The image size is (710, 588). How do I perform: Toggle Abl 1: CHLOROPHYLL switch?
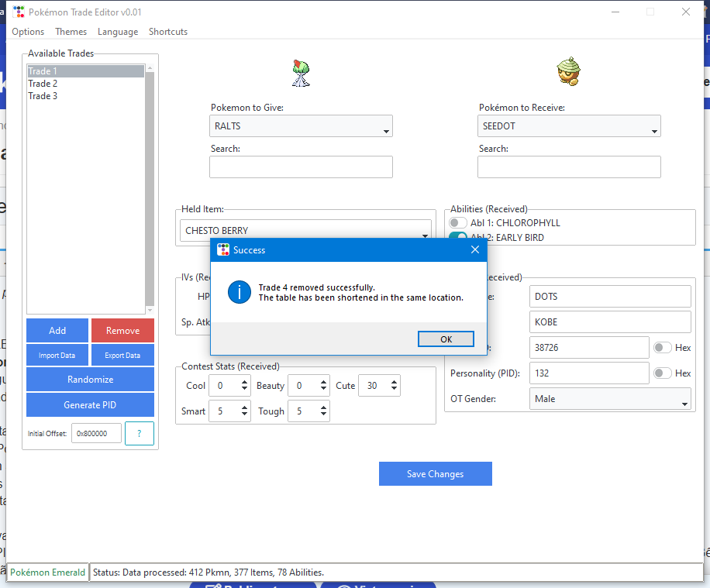pyautogui.click(x=458, y=223)
